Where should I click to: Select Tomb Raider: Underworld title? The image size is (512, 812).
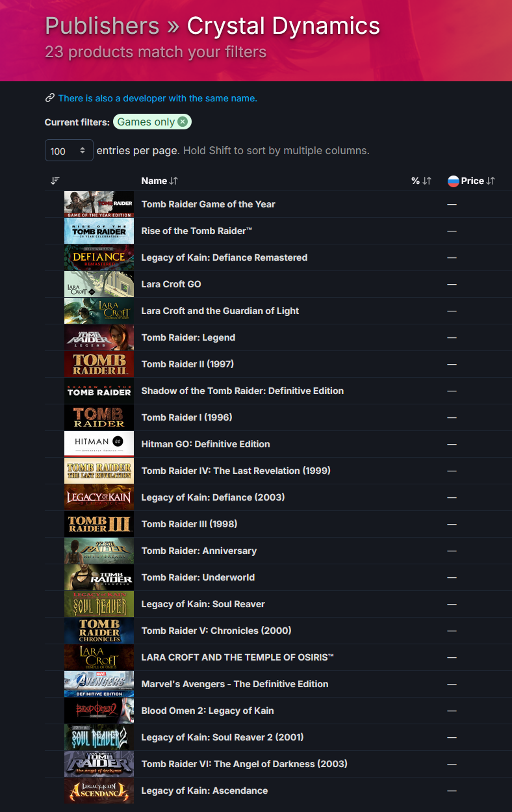[x=198, y=577]
